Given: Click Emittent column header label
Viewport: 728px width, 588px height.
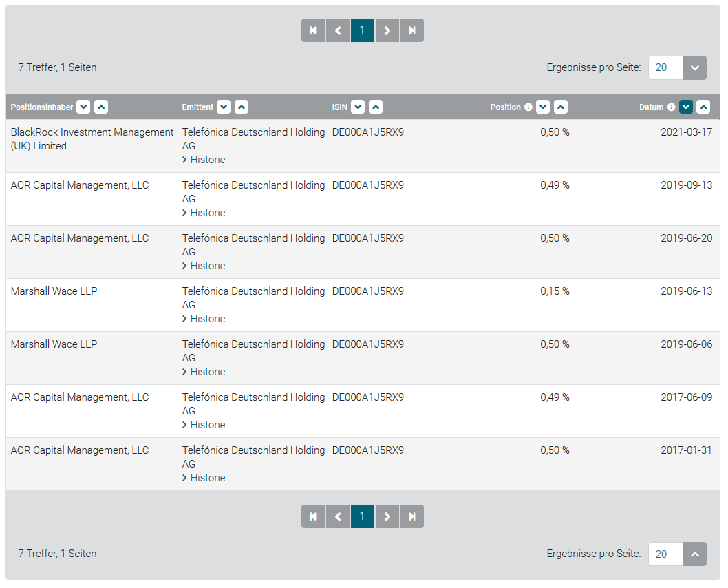Looking at the screenshot, I should point(197,107).
